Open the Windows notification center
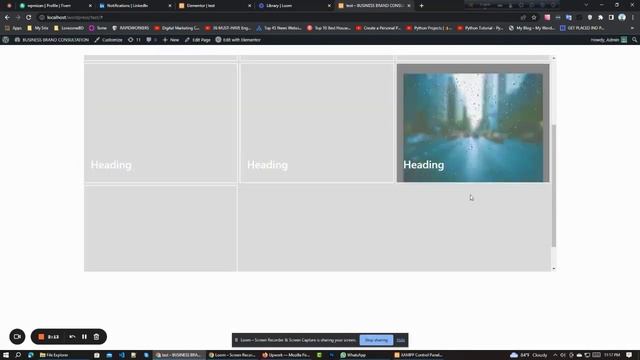Image resolution: width=640 pixels, height=360 pixels. (629, 355)
